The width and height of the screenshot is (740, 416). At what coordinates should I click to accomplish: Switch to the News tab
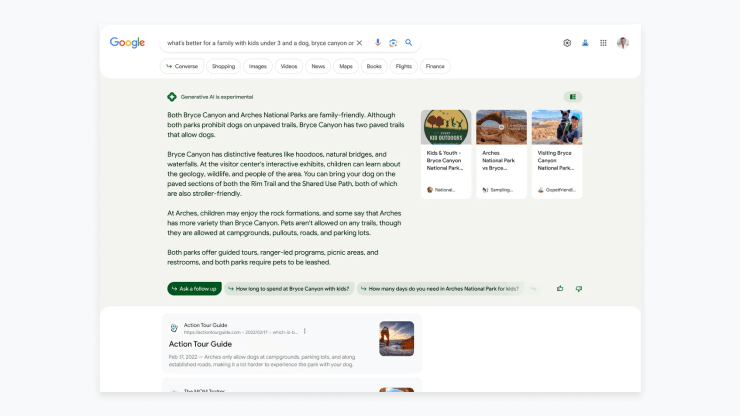click(x=318, y=66)
